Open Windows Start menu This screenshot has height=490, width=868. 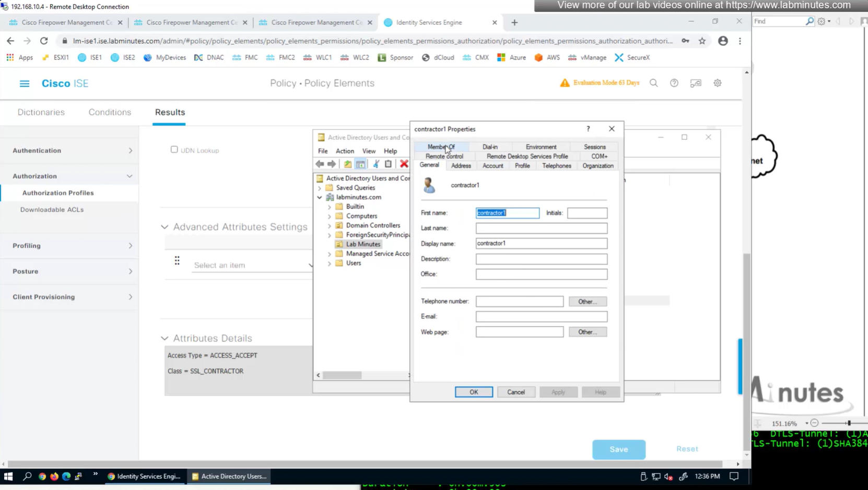pyautogui.click(x=8, y=476)
